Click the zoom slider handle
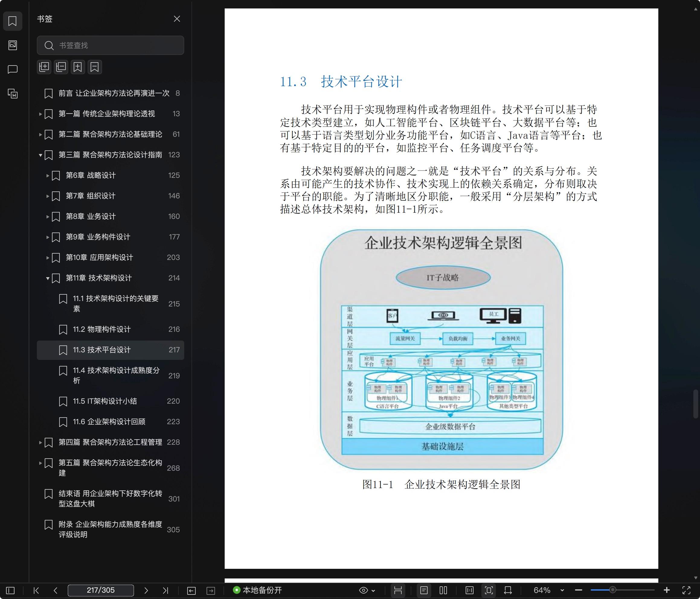Viewport: 700px width, 599px height. (612, 590)
